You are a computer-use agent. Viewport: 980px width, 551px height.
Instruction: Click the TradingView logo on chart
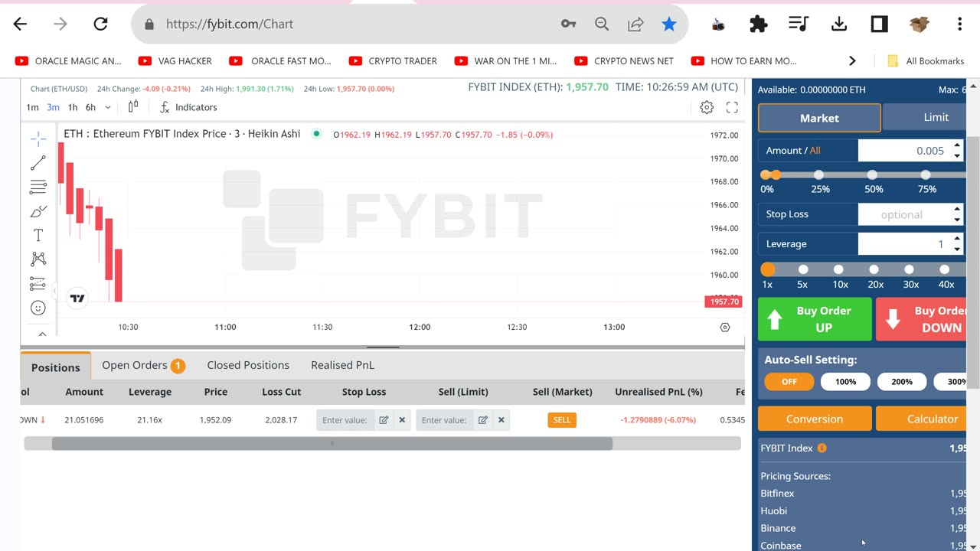(x=77, y=298)
